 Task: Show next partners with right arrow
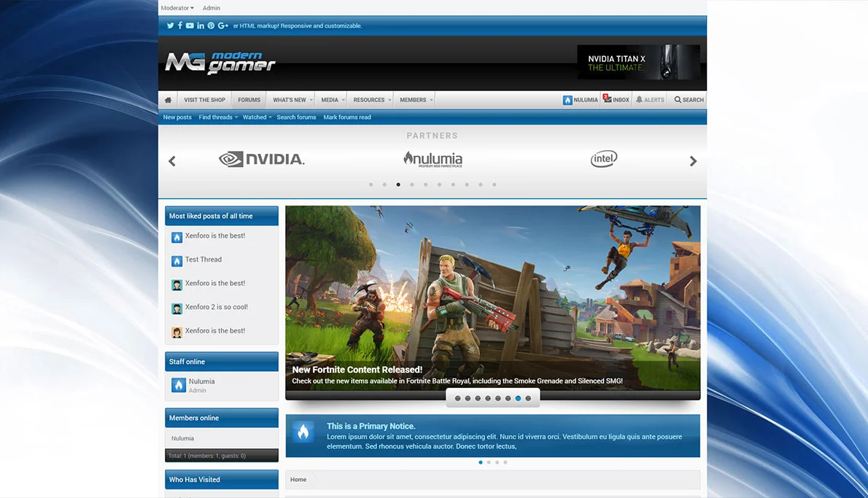(x=693, y=161)
